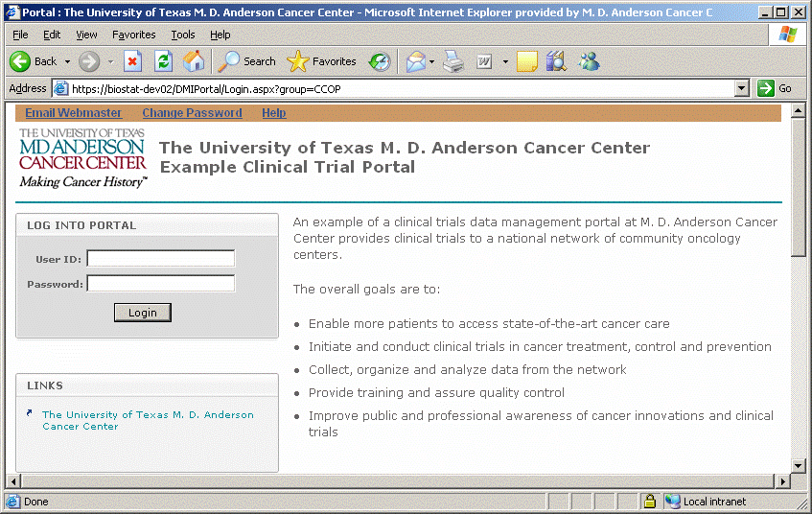Open the Forward button history dropdown arrow
This screenshot has width=812, height=514.
tap(110, 61)
